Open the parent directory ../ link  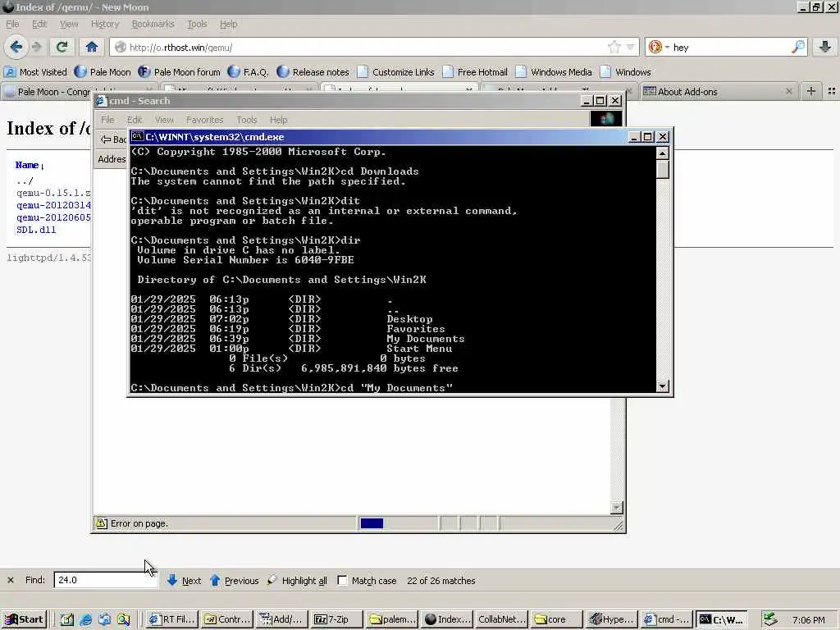click(x=25, y=180)
